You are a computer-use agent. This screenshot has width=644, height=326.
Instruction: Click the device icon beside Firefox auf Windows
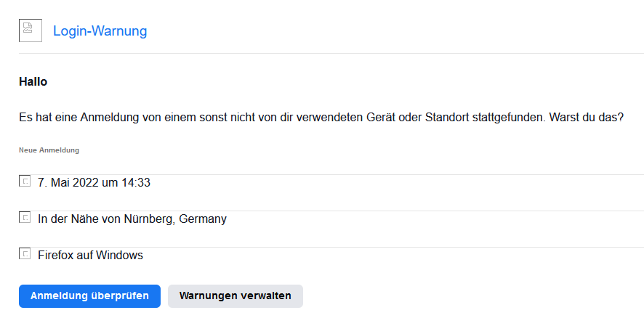point(25,254)
